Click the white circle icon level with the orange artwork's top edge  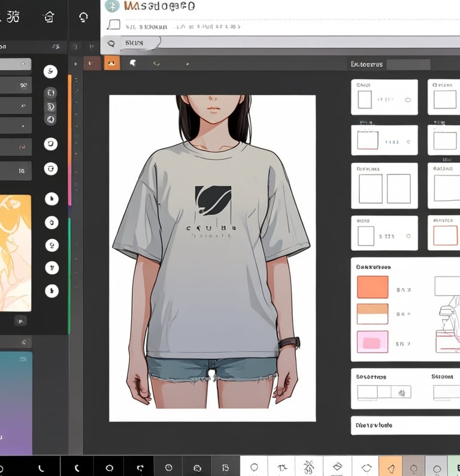(x=52, y=199)
